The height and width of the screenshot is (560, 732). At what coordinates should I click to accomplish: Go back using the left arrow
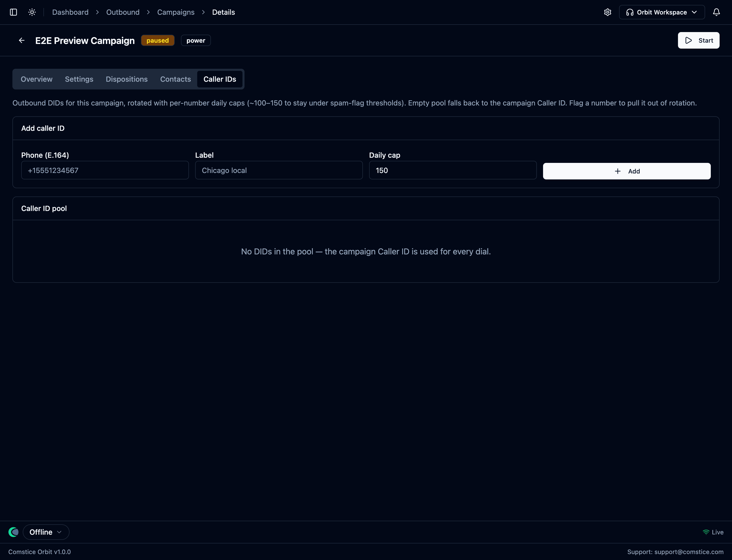coord(22,40)
